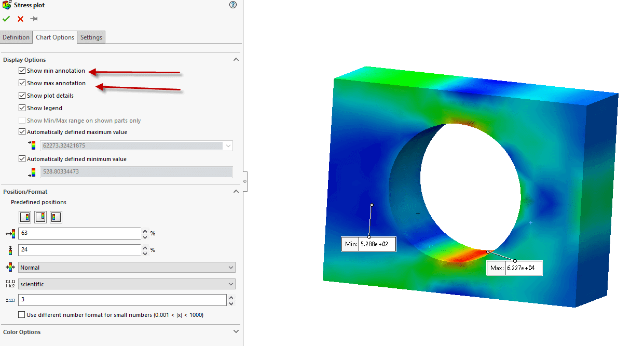Expand the Color Options section

coord(236,332)
